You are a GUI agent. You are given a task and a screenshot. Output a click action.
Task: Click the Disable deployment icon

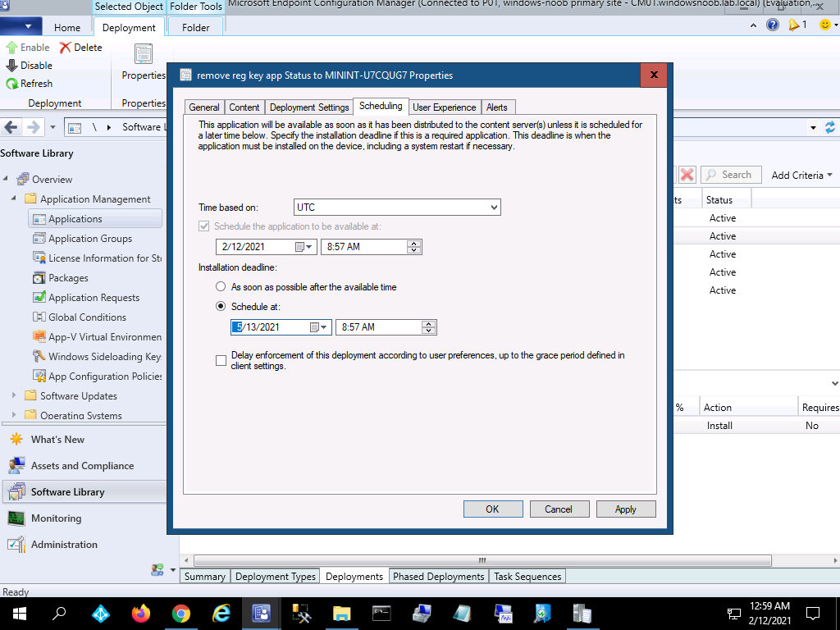point(11,66)
